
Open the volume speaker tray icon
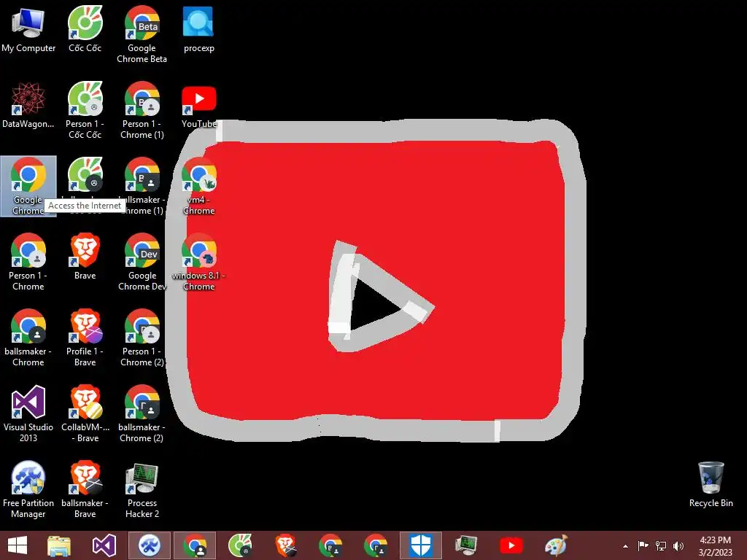[678, 545]
